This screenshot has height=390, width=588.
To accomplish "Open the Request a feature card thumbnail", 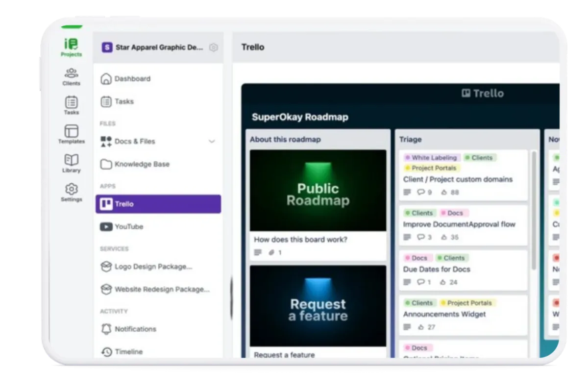I will click(318, 306).
